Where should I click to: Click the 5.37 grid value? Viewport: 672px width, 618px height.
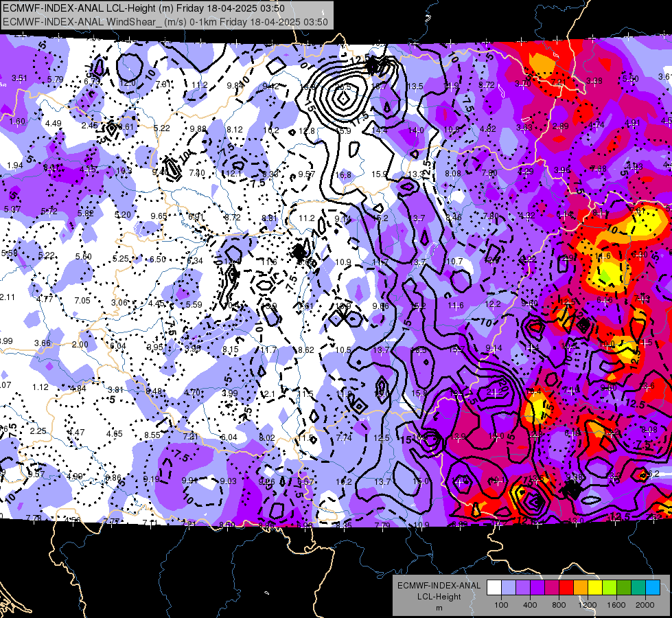(x=12, y=209)
